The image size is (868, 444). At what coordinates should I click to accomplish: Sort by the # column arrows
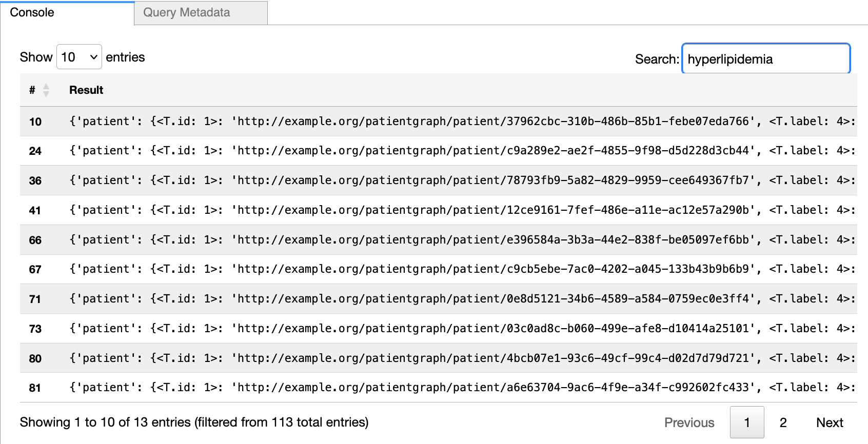pyautogui.click(x=46, y=90)
